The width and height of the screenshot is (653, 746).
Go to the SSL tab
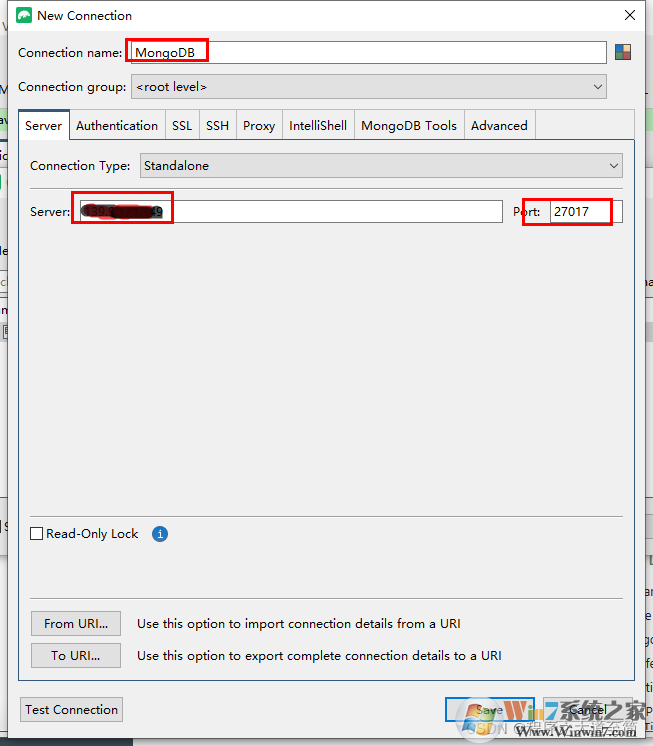click(x=182, y=126)
